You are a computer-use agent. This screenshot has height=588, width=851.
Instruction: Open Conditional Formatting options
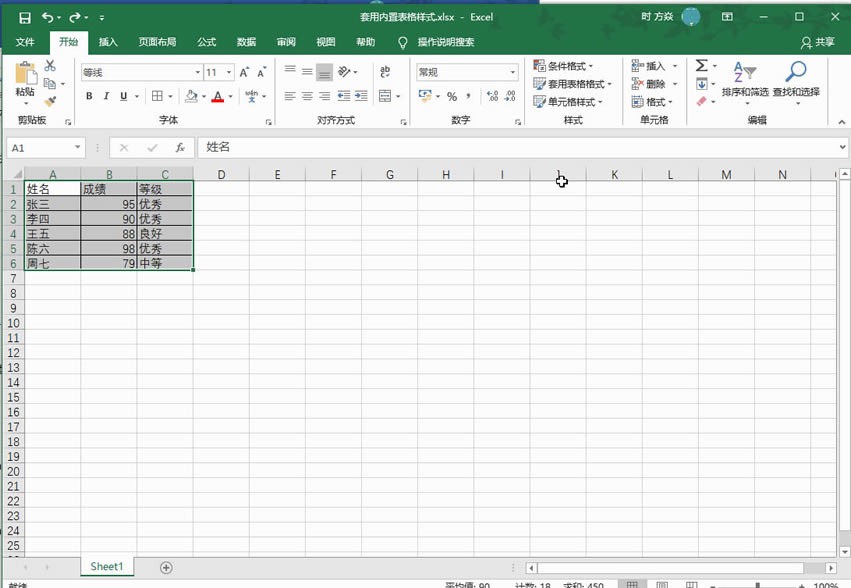click(566, 66)
